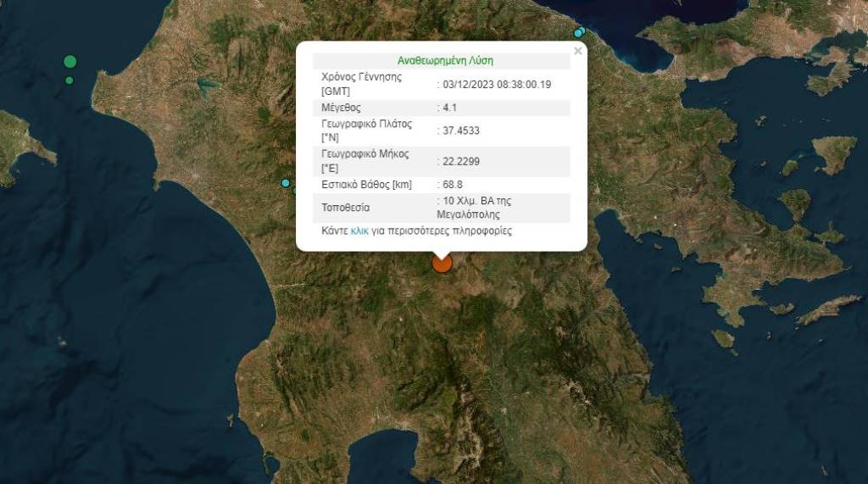Select the latitude value 37.4533
The height and width of the screenshot is (484, 868).
461,131
